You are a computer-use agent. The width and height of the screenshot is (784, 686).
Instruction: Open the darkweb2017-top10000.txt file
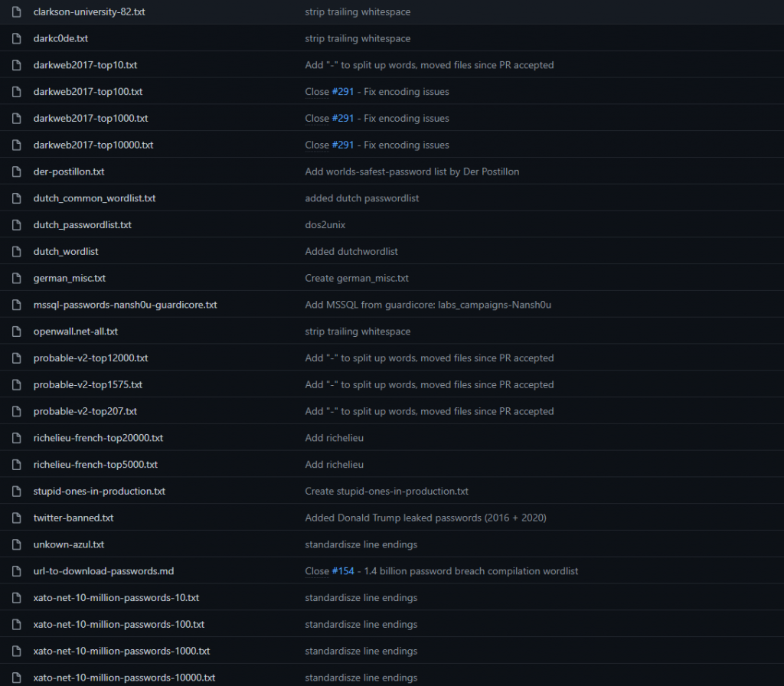93,145
